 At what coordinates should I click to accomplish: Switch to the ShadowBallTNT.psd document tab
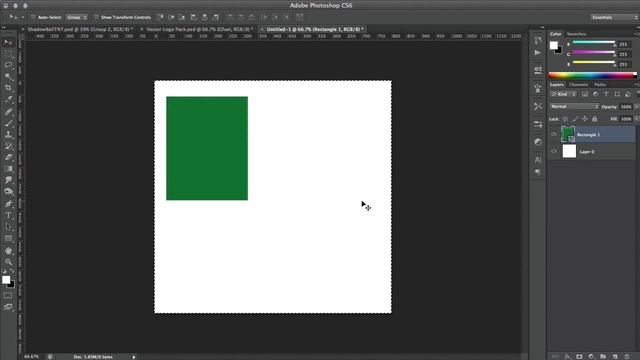80,29
